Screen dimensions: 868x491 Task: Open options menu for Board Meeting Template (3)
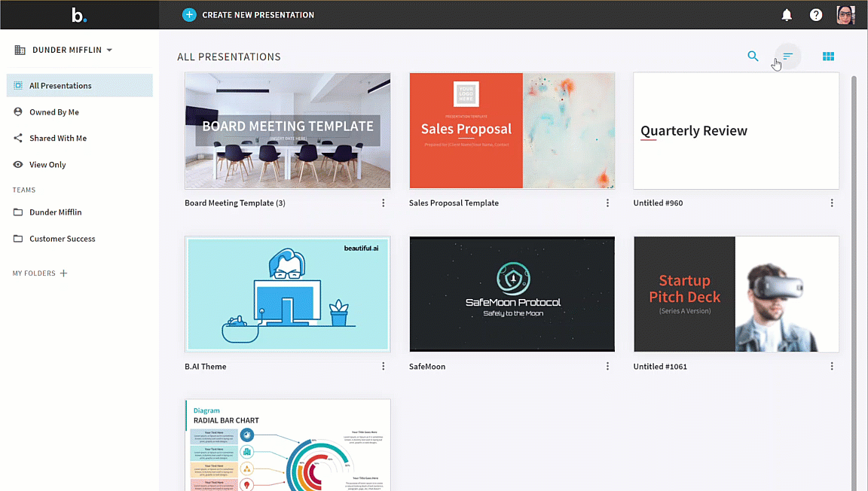coord(383,203)
